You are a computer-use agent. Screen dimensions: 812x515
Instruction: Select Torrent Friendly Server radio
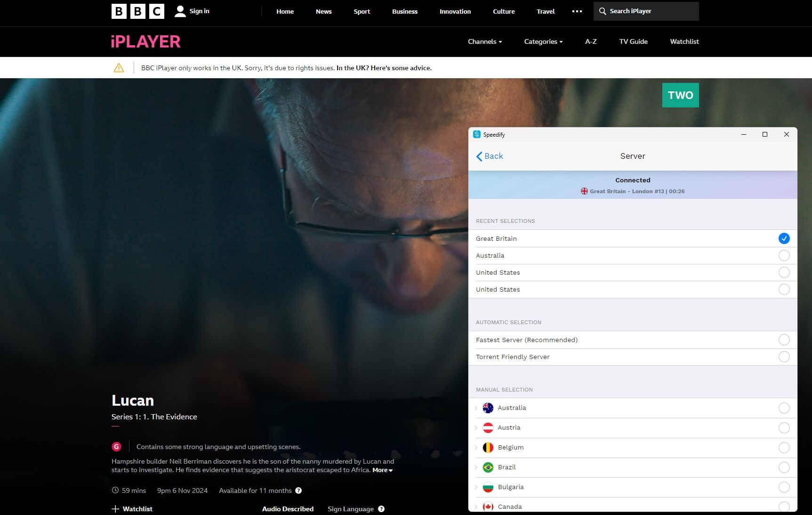784,357
